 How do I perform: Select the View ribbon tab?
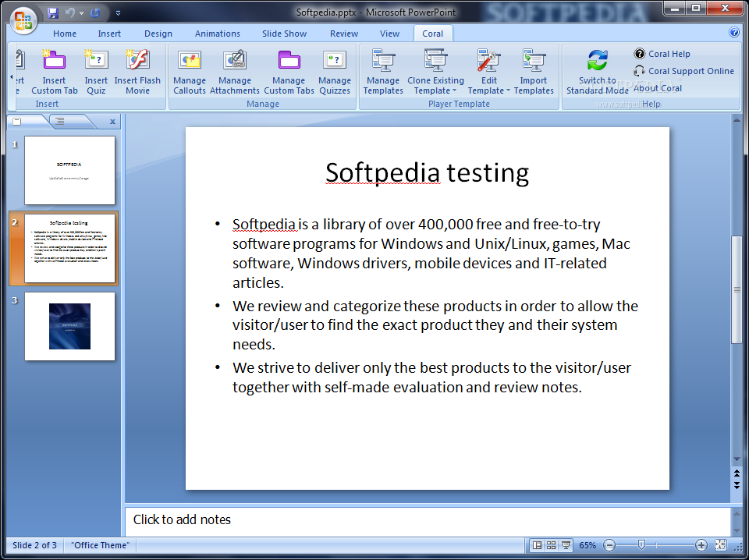coord(389,34)
